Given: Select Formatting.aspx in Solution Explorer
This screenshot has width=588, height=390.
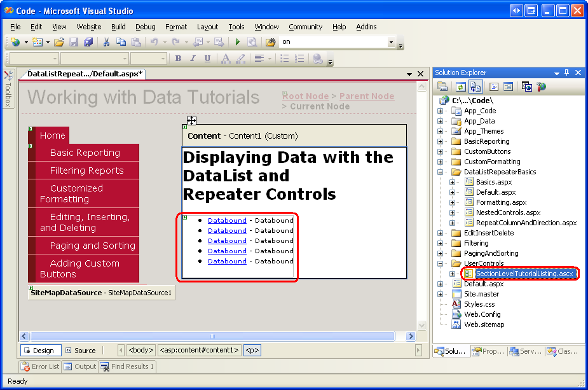Looking at the screenshot, I should [501, 202].
